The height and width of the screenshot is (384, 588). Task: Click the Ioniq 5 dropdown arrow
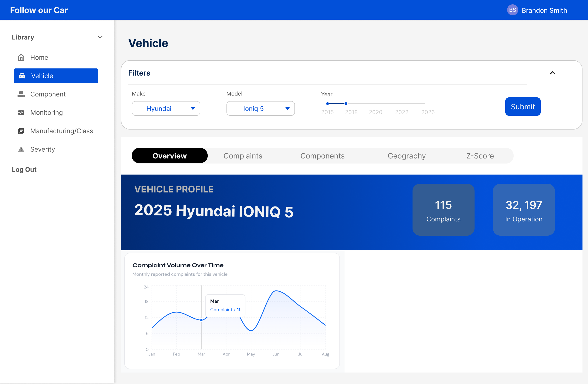(x=287, y=108)
